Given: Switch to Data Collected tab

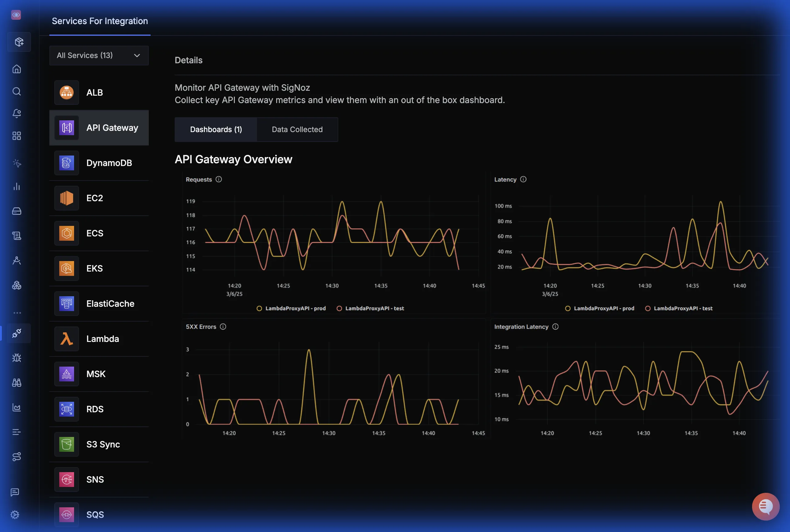Looking at the screenshot, I should (297, 129).
